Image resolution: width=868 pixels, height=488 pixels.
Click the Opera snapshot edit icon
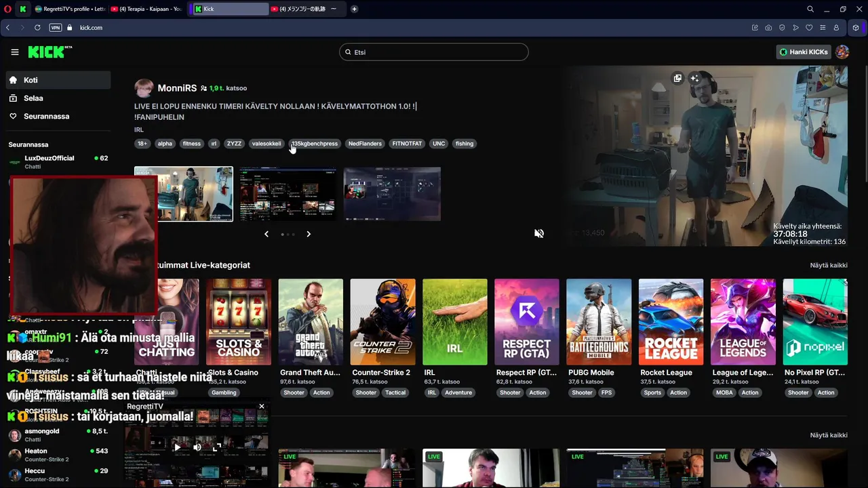pos(755,28)
